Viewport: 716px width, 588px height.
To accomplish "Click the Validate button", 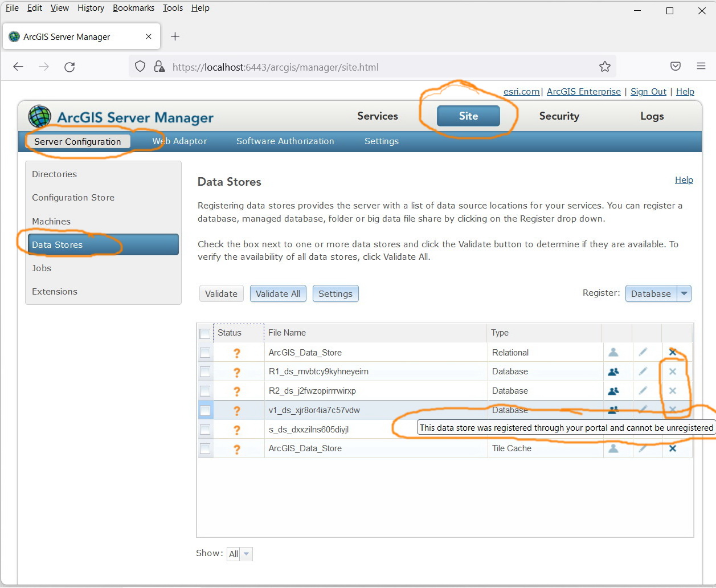I will [x=221, y=293].
